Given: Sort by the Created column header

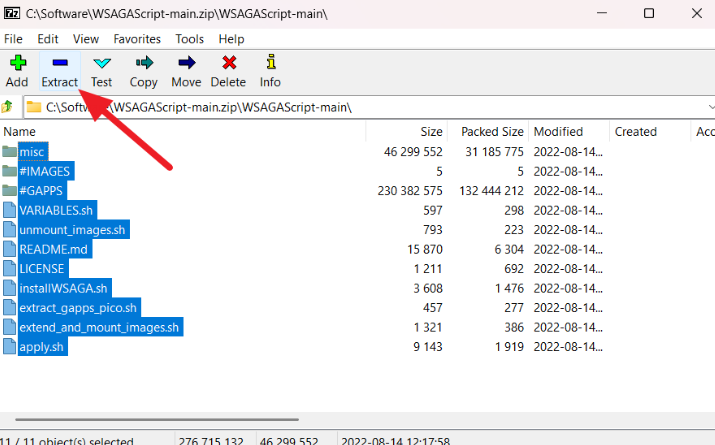Looking at the screenshot, I should pos(650,131).
